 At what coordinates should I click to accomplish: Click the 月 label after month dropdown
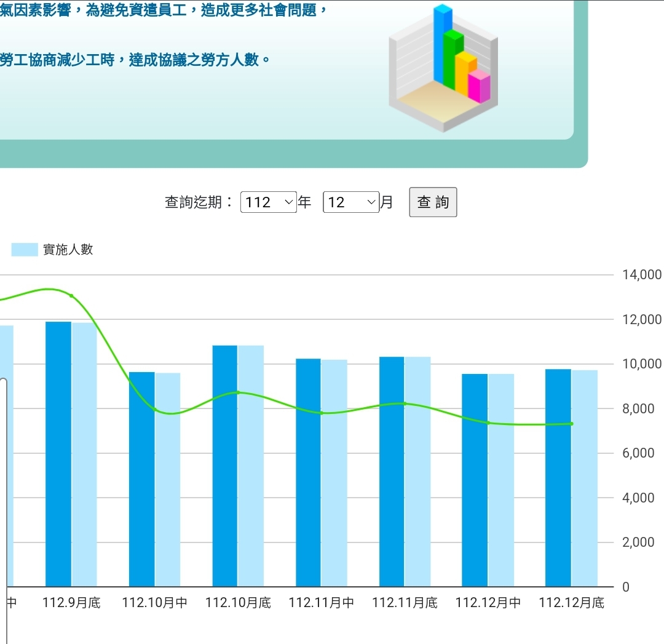(x=386, y=202)
